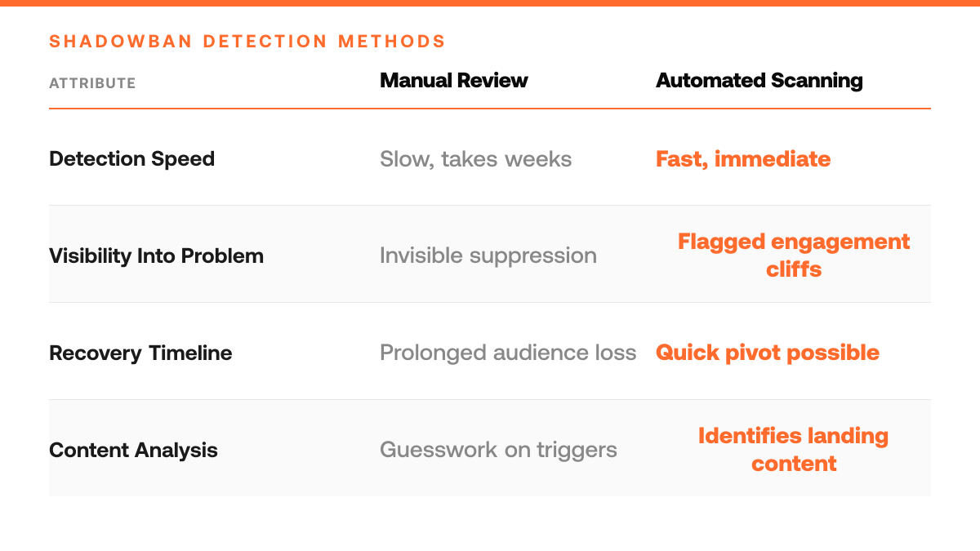980x551 pixels.
Task: Click the Manual Review column header
Action: tap(454, 81)
